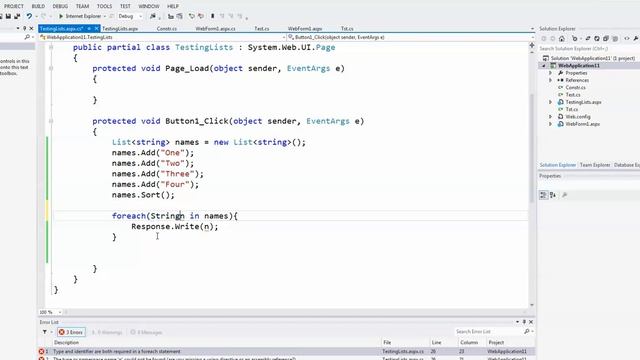640x360 pixels.
Task: Click the Undo arrow icon
Action: pos(29,16)
